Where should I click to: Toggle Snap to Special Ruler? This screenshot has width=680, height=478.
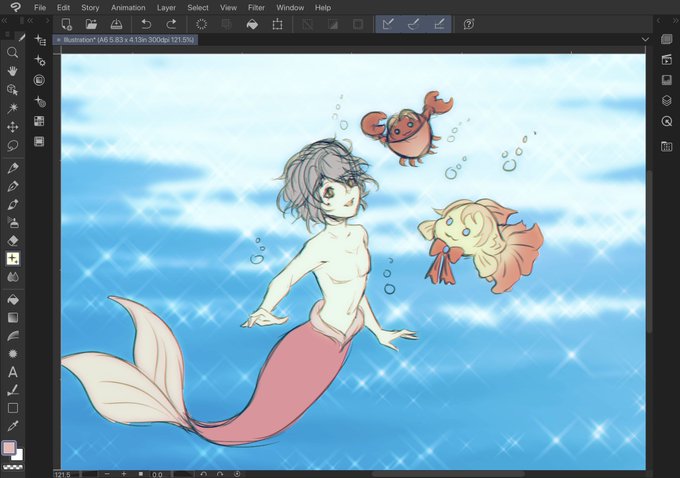(413, 24)
